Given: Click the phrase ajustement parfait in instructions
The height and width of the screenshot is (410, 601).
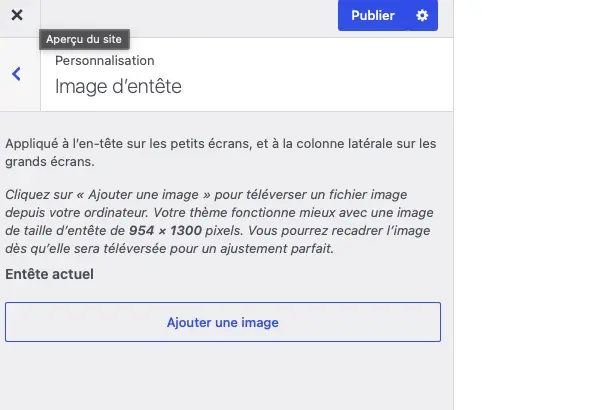Looking at the screenshot, I should (277, 249).
